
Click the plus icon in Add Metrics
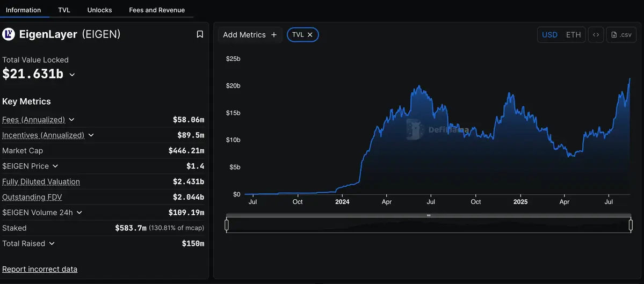[x=274, y=35]
